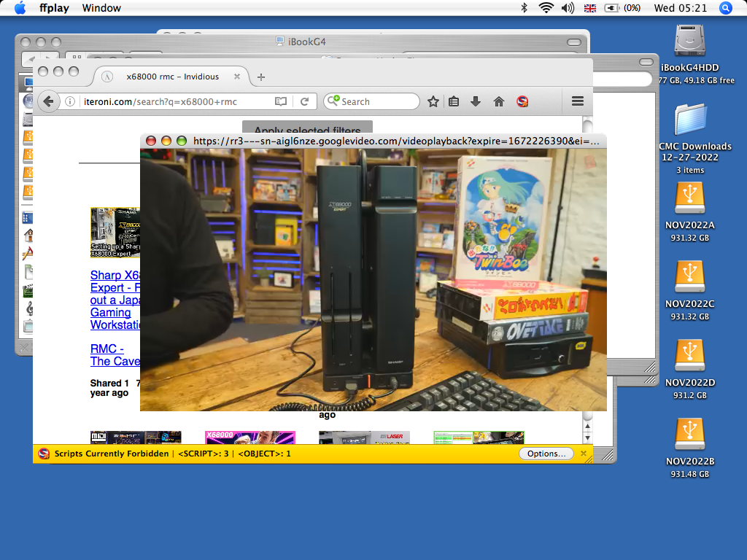Open the pink X68000 video thumbnail
The height and width of the screenshot is (560, 747).
250,437
